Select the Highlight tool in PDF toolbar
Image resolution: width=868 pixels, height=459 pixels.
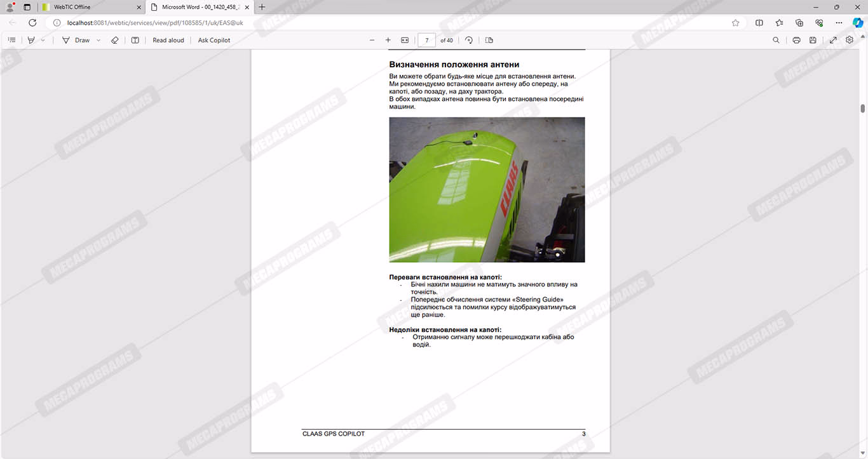31,40
